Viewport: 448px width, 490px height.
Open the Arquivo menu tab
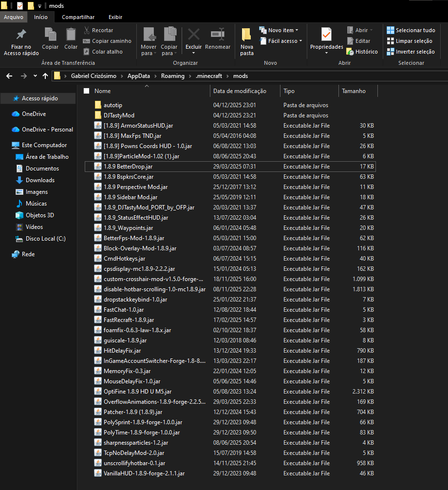point(14,17)
